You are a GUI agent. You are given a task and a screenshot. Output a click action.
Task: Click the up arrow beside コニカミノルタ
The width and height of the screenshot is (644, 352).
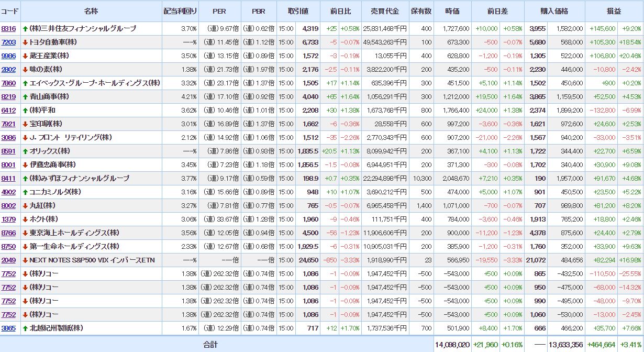pos(25,192)
